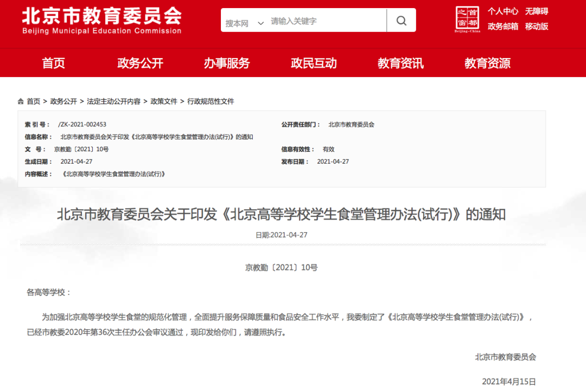
Task: Click signature 北京市教育委员会 at bottom right
Action: 506,357
